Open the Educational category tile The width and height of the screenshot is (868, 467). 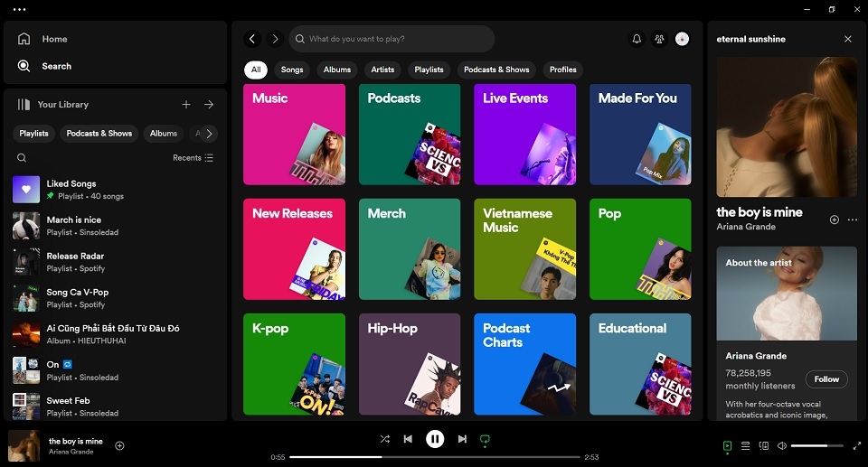click(x=640, y=364)
